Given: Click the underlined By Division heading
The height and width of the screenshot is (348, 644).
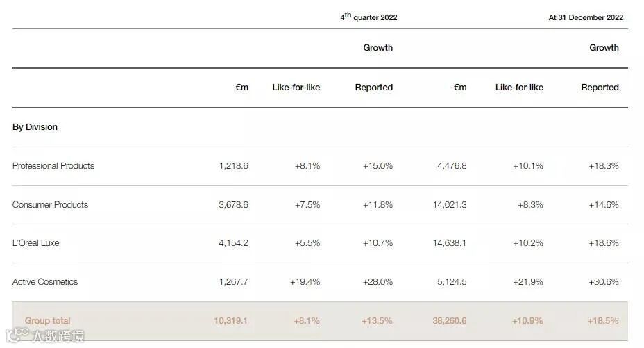Looking at the screenshot, I should coord(35,127).
